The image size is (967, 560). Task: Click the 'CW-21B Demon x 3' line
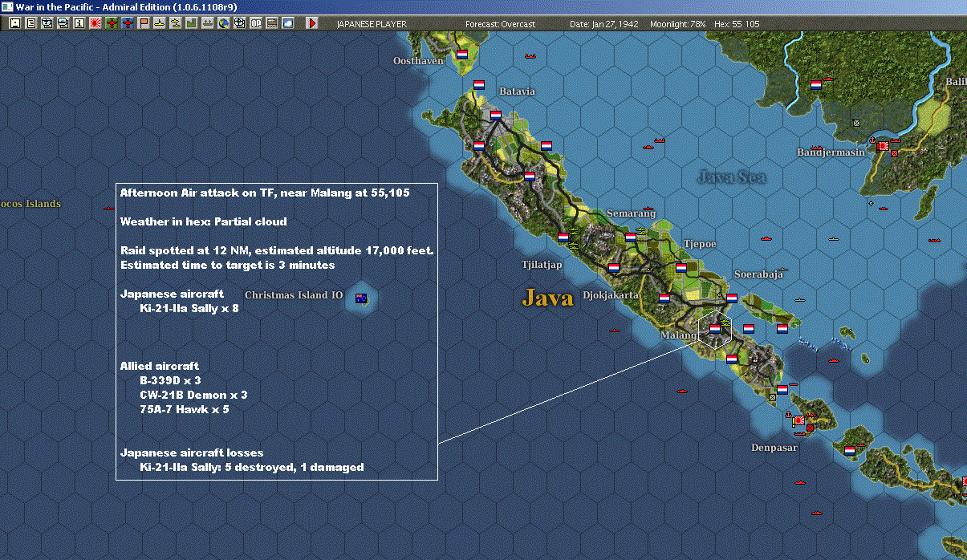[x=193, y=395]
